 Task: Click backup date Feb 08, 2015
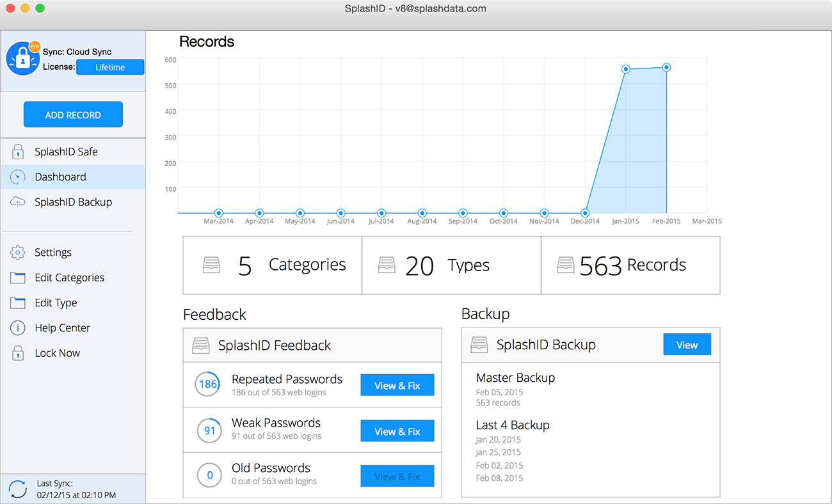pyautogui.click(x=499, y=478)
